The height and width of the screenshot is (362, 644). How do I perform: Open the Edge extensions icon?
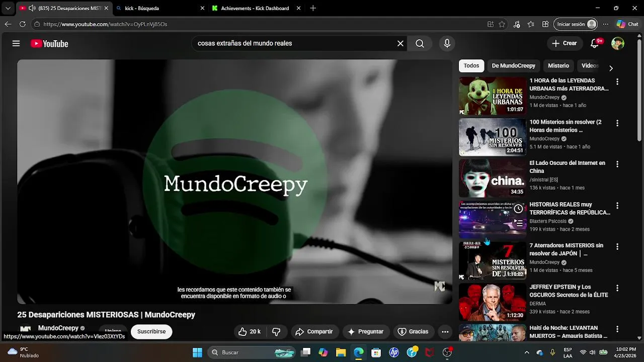point(545,24)
